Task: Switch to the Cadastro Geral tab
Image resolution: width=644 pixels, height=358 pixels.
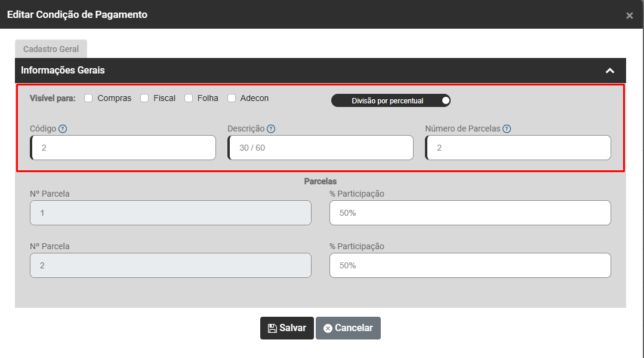Action: pyautogui.click(x=51, y=49)
